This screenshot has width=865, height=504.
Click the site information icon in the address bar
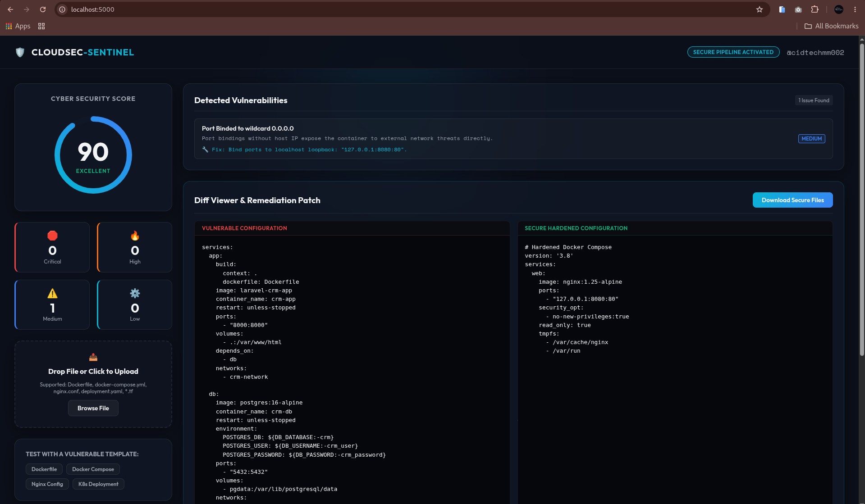[62, 9]
